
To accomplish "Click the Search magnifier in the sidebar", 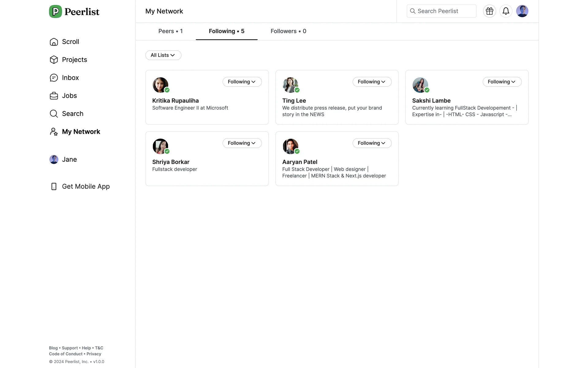I will pyautogui.click(x=54, y=114).
